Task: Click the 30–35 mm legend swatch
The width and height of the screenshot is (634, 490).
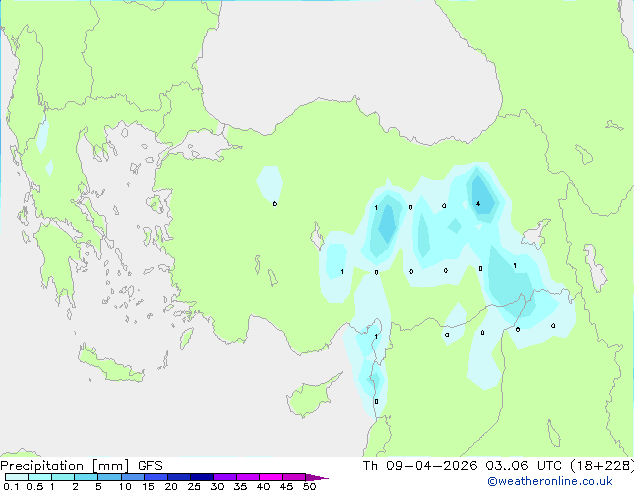Action: (x=225, y=477)
